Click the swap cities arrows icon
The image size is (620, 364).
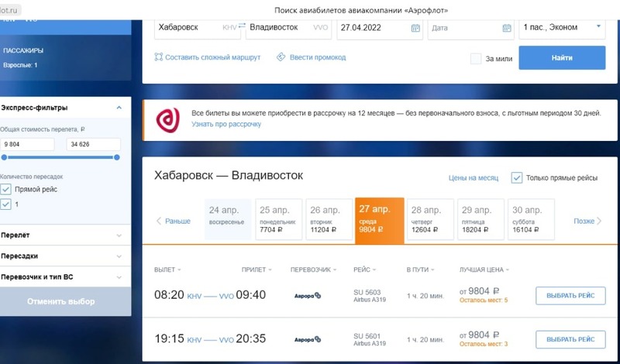242,26
